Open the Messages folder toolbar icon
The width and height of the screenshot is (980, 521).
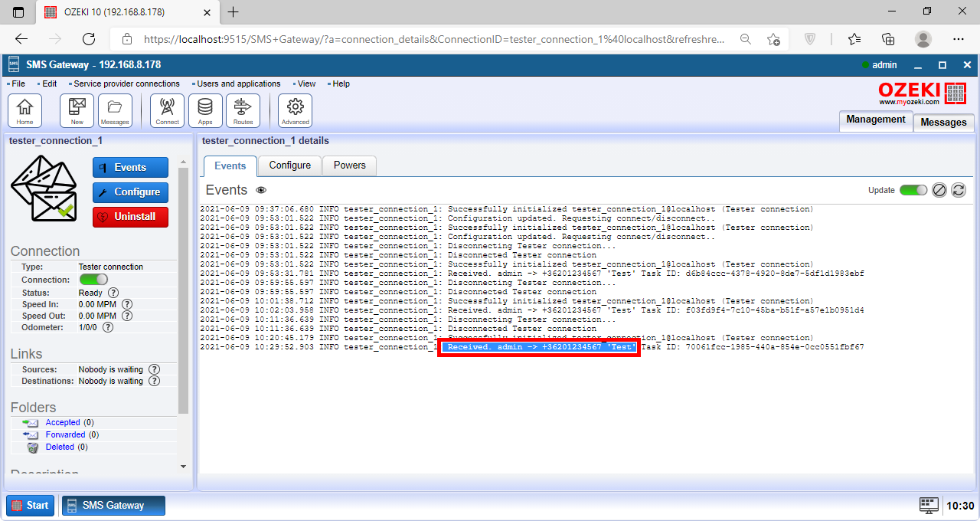tap(115, 110)
